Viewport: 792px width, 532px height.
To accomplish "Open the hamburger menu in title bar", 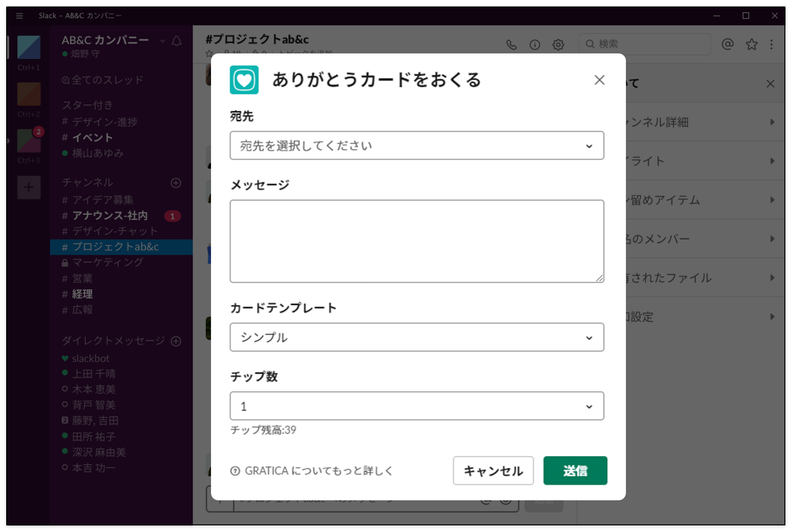I will [x=19, y=16].
